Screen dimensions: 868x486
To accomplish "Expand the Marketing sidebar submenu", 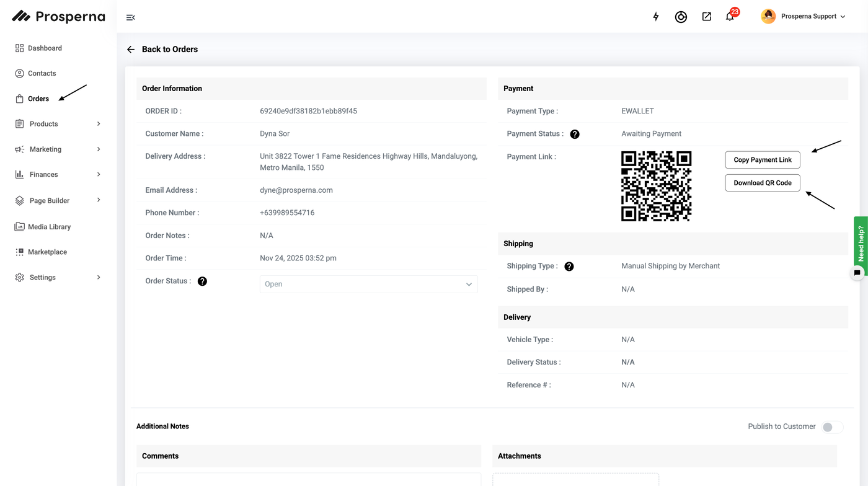I will [58, 149].
